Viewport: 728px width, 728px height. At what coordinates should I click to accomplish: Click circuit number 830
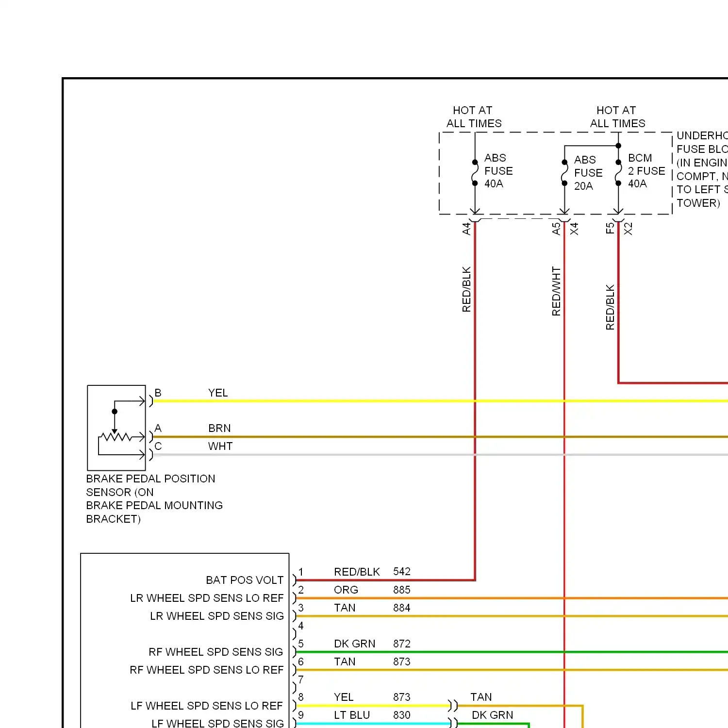coord(402,715)
